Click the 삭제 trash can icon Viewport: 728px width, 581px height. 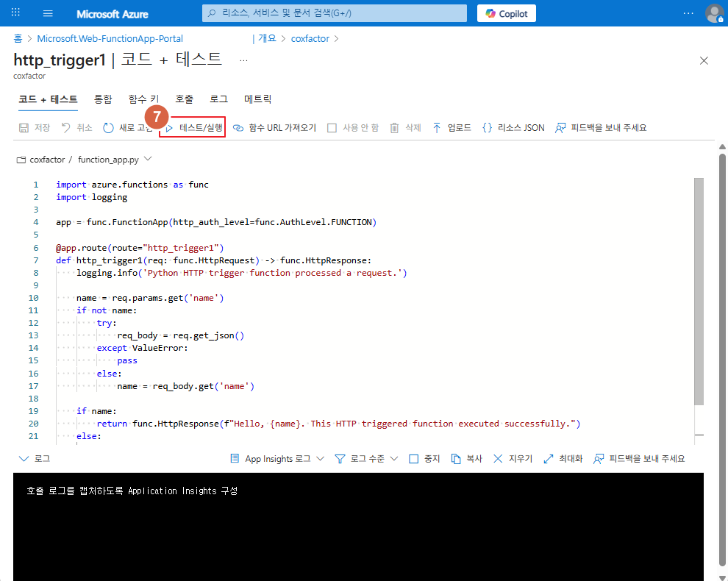tap(394, 128)
